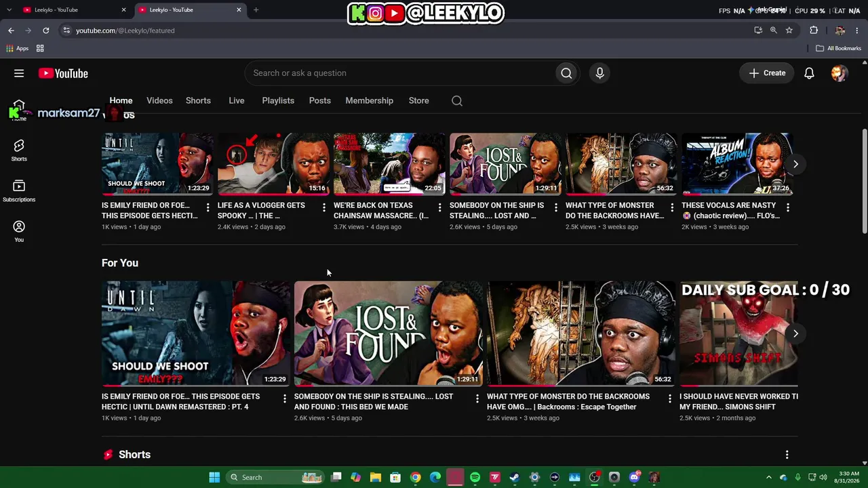Open the site information icon in address bar
Screen dimensions: 868x488
coord(66,30)
